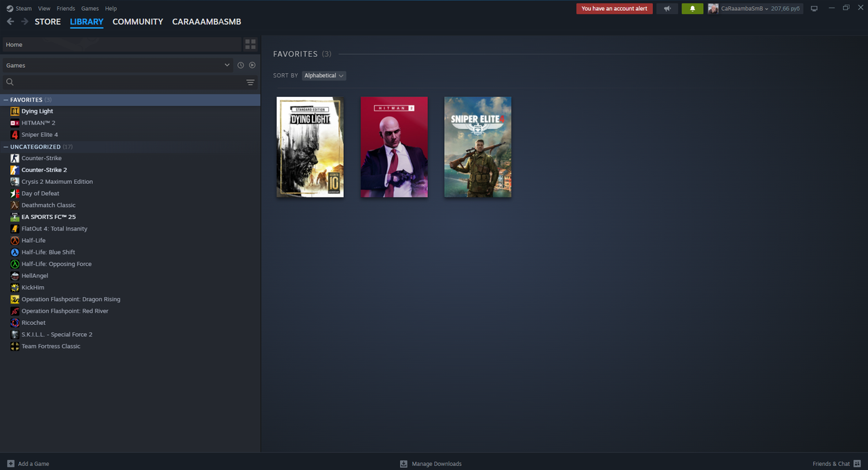Click the Manage Downloads icon
Viewport: 868px width, 470px height.
tap(403, 464)
